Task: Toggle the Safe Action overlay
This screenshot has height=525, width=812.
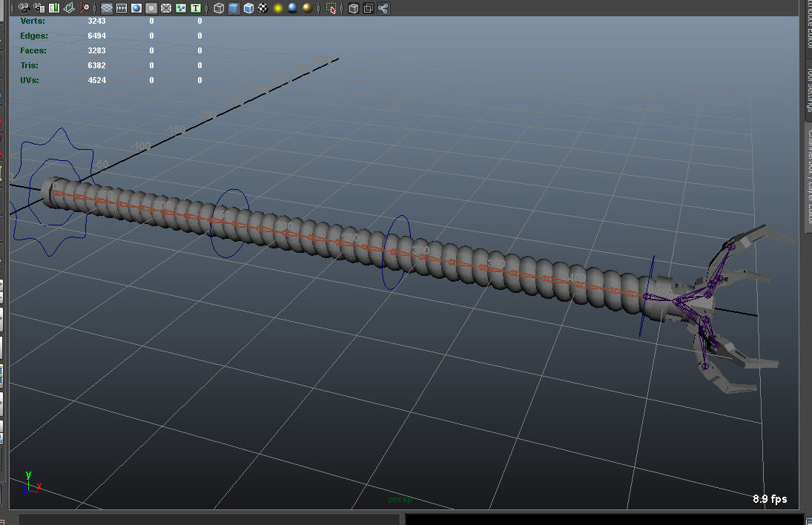Action: click(x=181, y=8)
